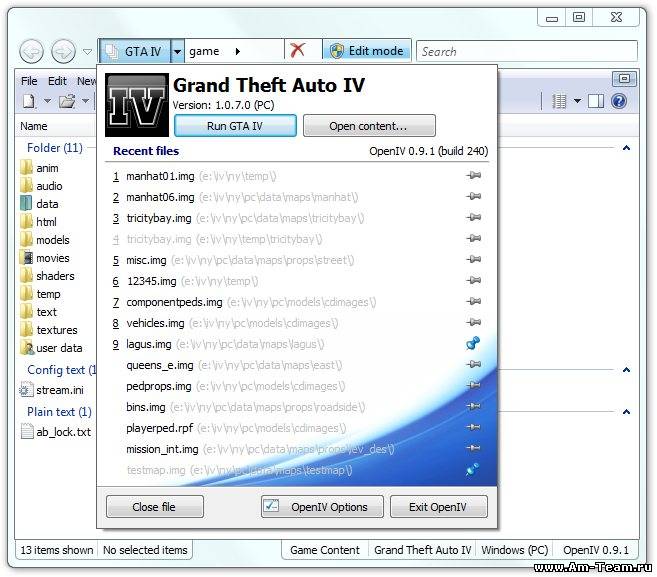
Task: Click Close file button
Action: [x=155, y=507]
